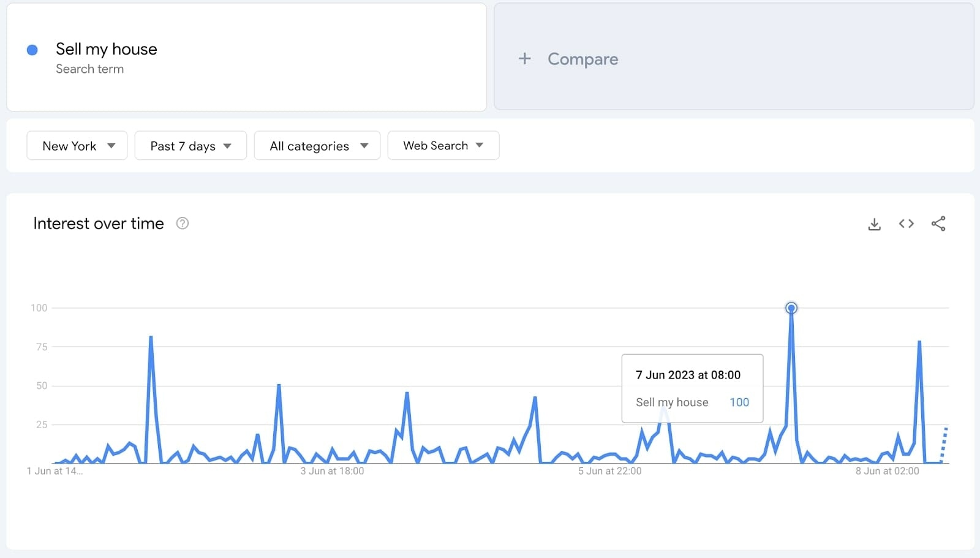
Task: Share the Interest over time chart
Action: pyautogui.click(x=938, y=224)
